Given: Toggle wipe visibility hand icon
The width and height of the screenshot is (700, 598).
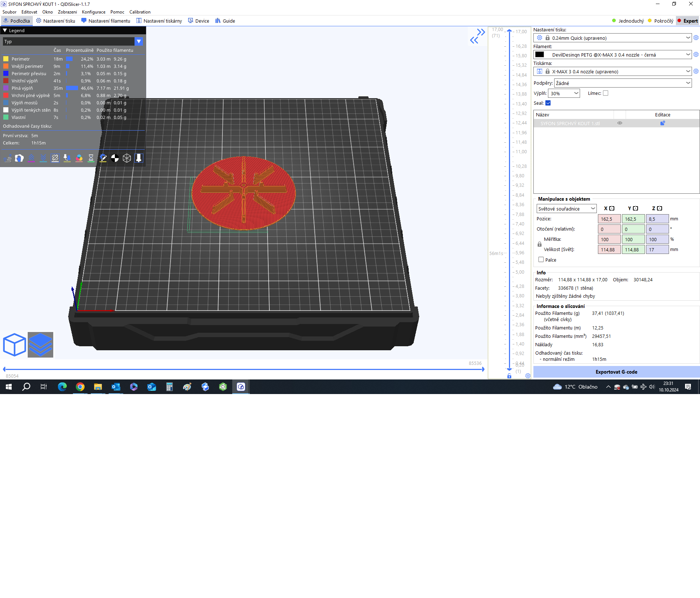Looking at the screenshot, I should coord(19,158).
